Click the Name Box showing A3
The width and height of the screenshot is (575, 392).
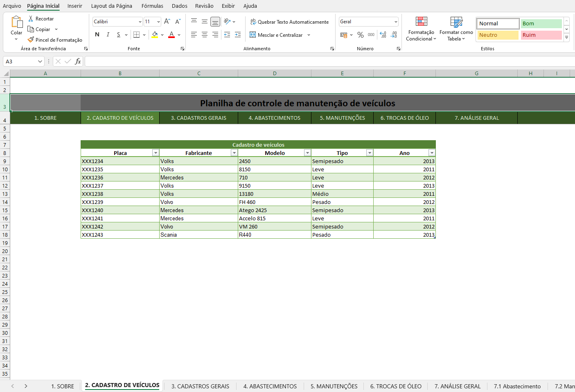coord(20,61)
